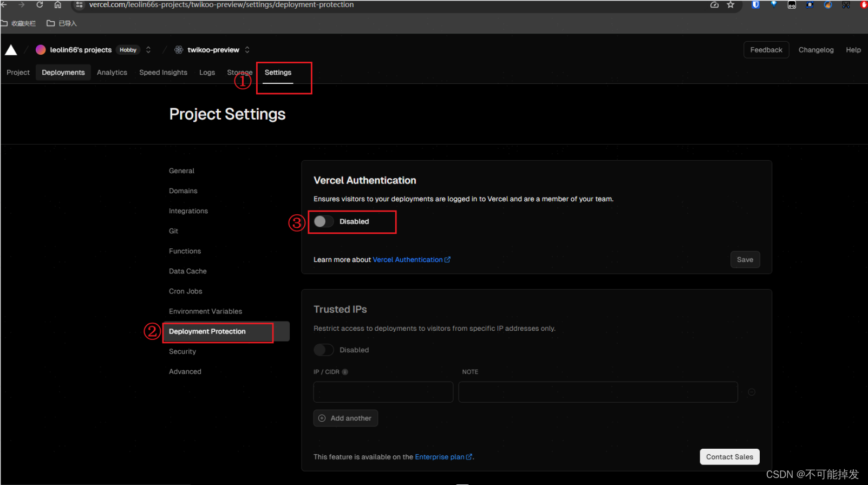Open the Project tab

(18, 73)
